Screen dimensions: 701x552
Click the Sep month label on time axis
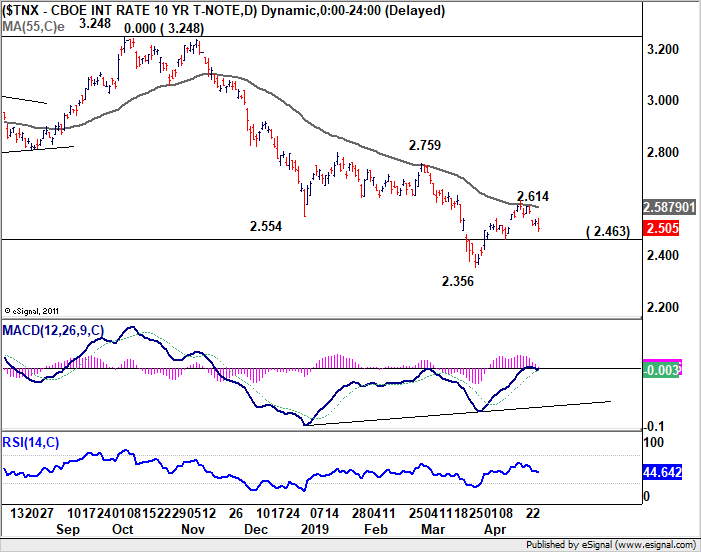(x=68, y=529)
